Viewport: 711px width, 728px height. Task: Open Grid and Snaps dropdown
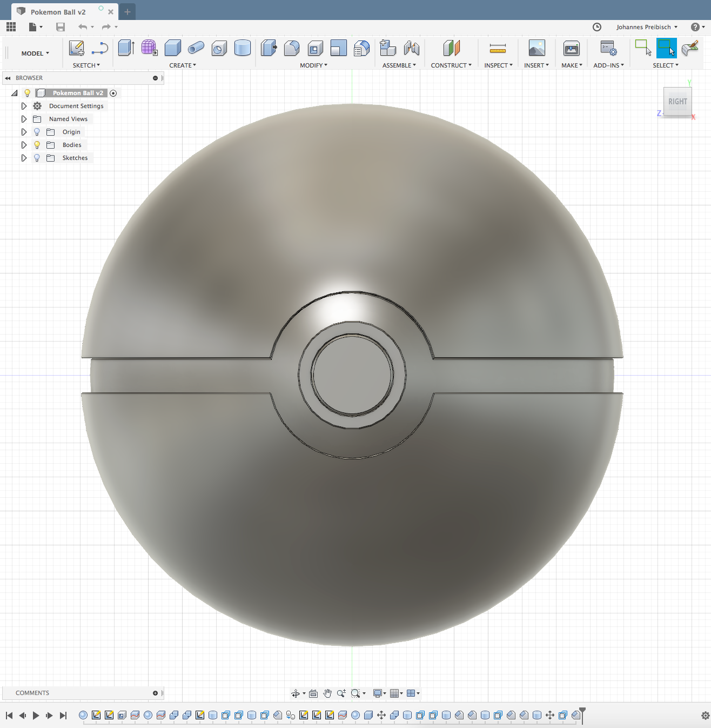(x=397, y=693)
